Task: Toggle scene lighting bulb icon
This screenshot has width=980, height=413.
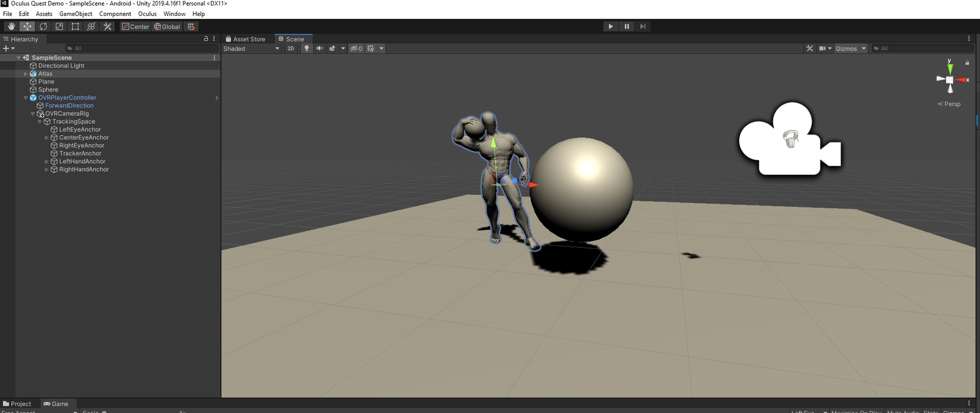Action: point(306,48)
